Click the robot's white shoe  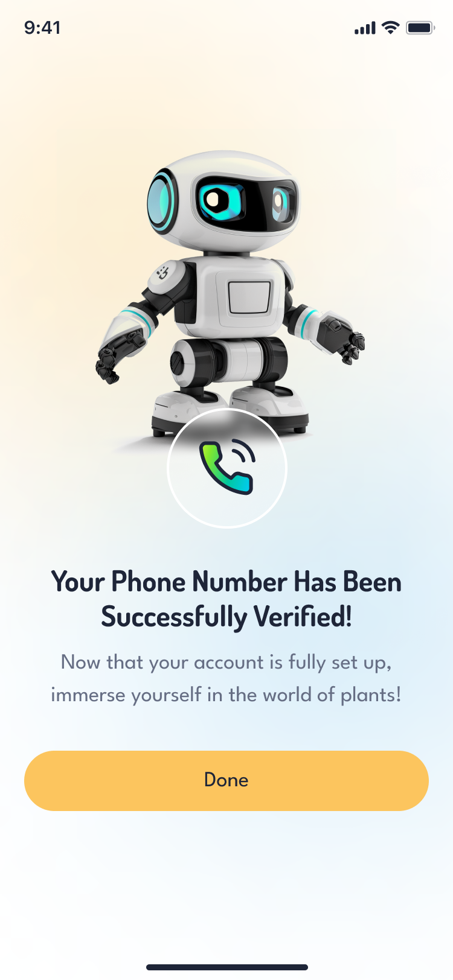(181, 410)
